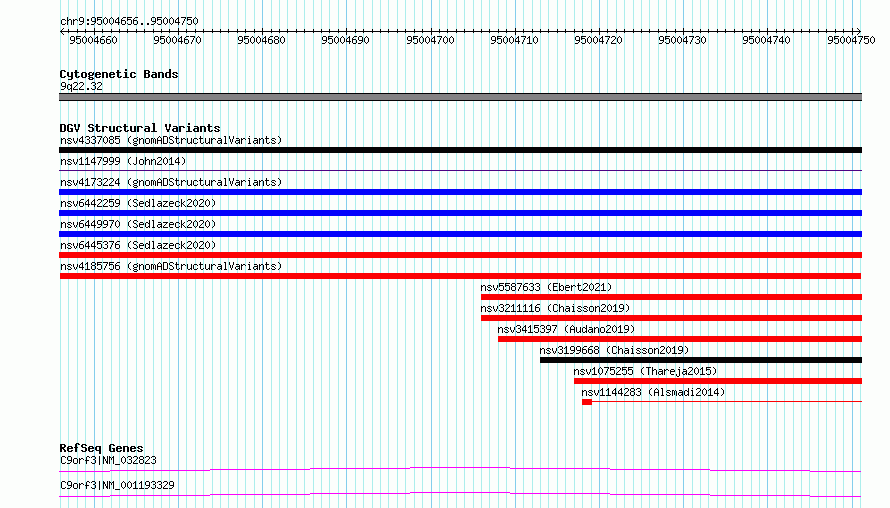The width and height of the screenshot is (890, 508).
Task: Select the red nsv1075255 variant bar
Action: [x=718, y=381]
